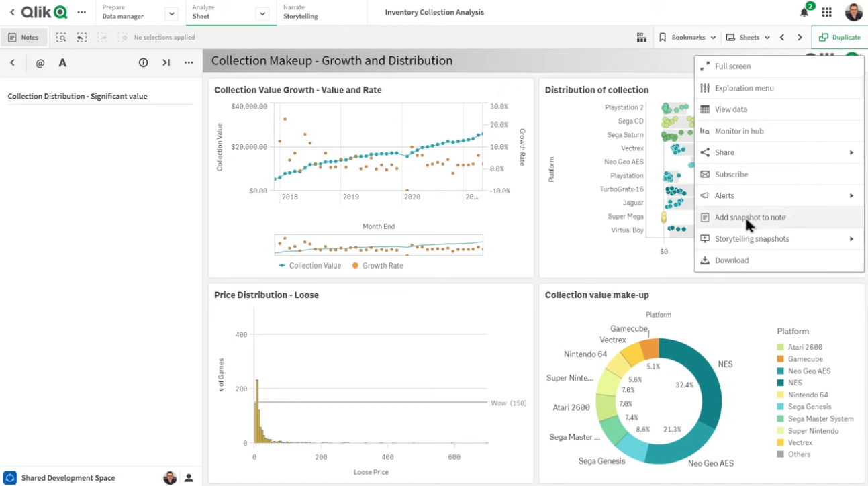Choose Subscribe menu entry

coord(779,174)
